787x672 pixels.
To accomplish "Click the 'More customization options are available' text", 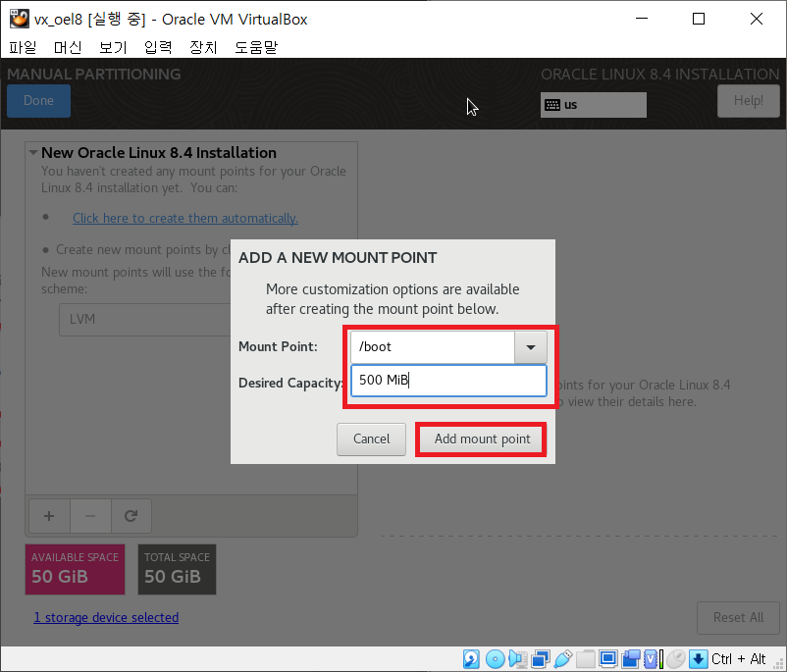I will pyautogui.click(x=393, y=289).
